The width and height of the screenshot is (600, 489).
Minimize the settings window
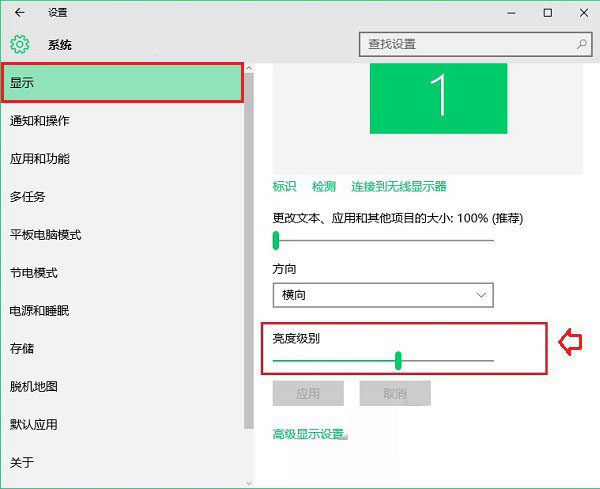[x=511, y=13]
